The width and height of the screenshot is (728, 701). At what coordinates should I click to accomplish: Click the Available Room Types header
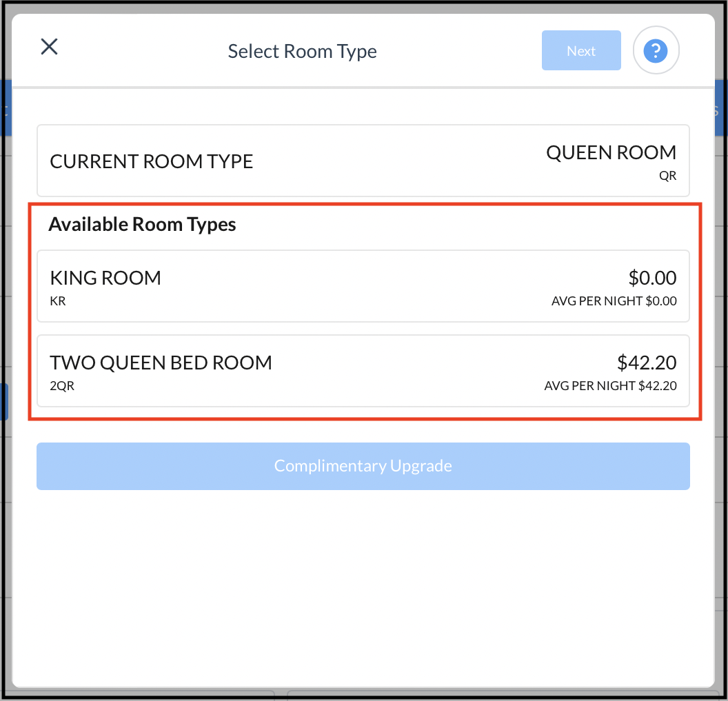coord(142,224)
